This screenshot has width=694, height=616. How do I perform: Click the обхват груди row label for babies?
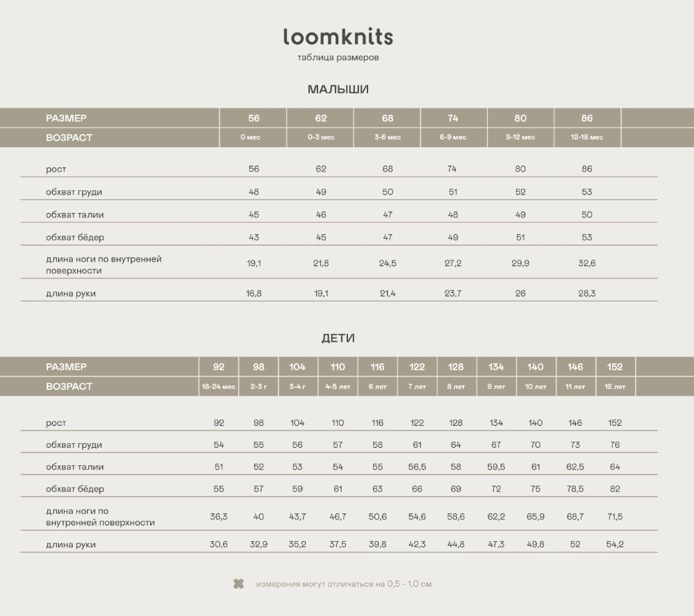pos(74,192)
